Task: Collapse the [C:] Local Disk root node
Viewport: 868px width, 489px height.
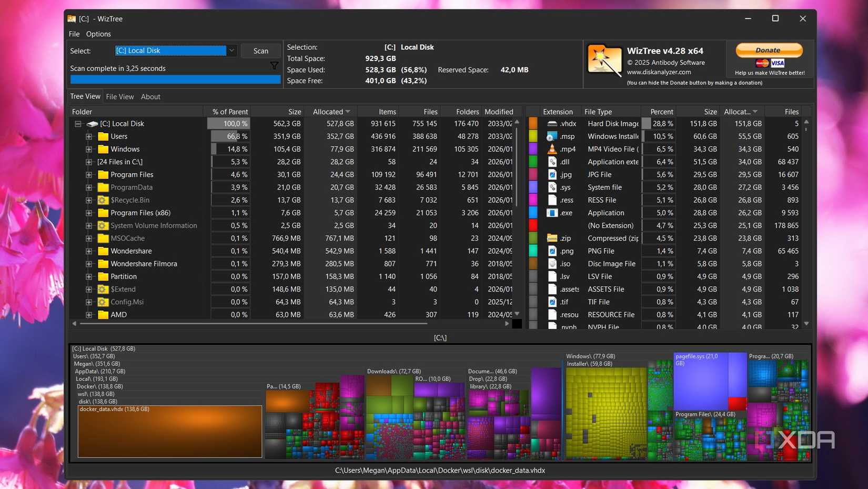Action: click(77, 123)
